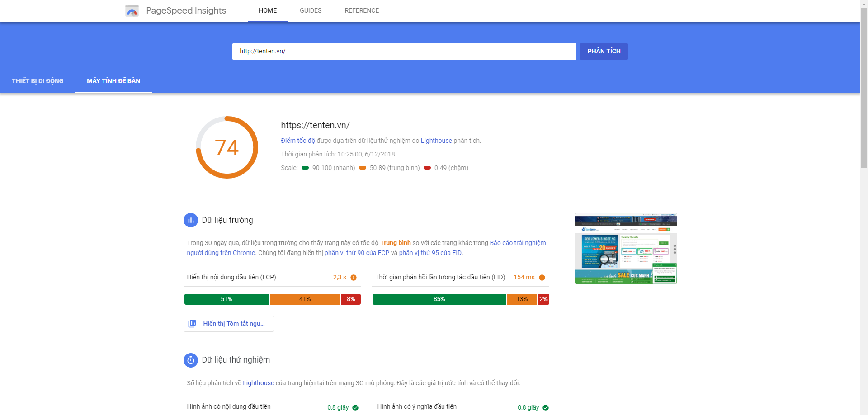Screen dimensions: 868x415
Task: Click the 2,3 s FCP value
Action: coord(340,277)
